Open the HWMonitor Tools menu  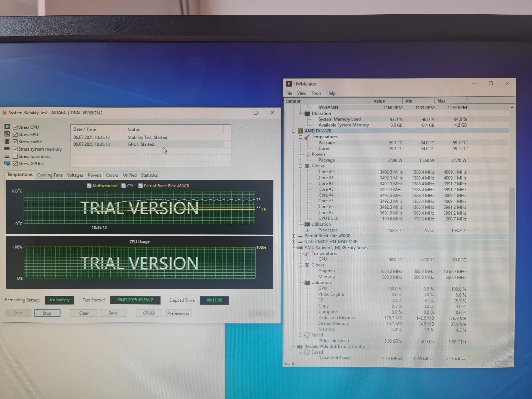tap(316, 93)
